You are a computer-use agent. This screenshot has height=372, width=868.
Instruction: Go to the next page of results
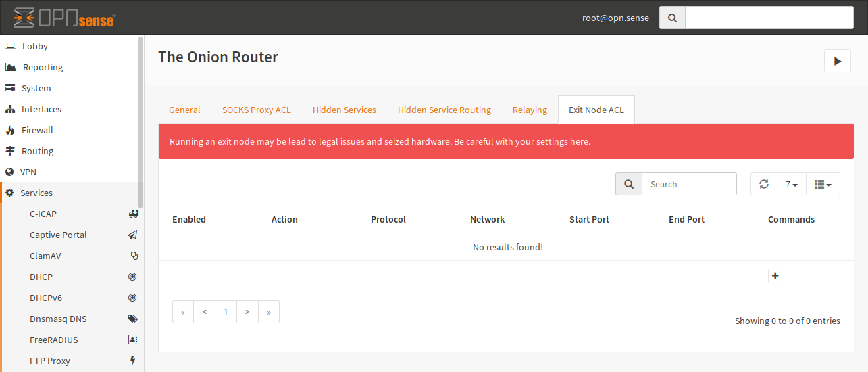[x=247, y=312]
